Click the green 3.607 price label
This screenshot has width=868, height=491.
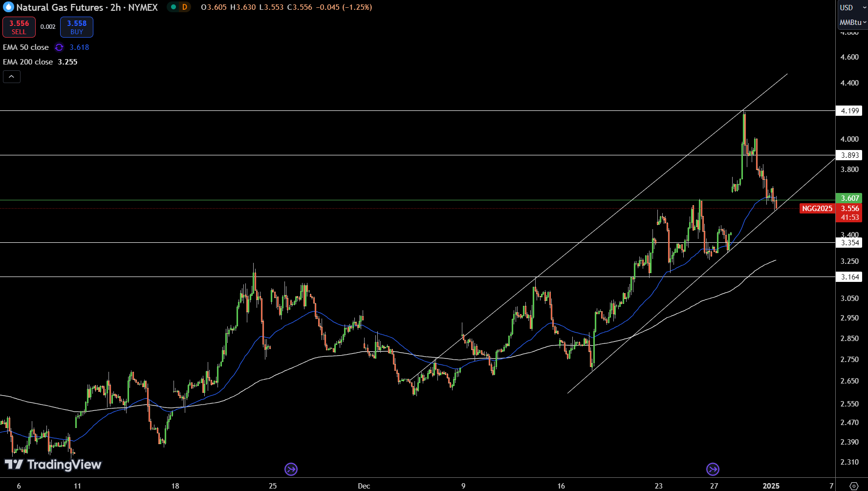pyautogui.click(x=849, y=198)
